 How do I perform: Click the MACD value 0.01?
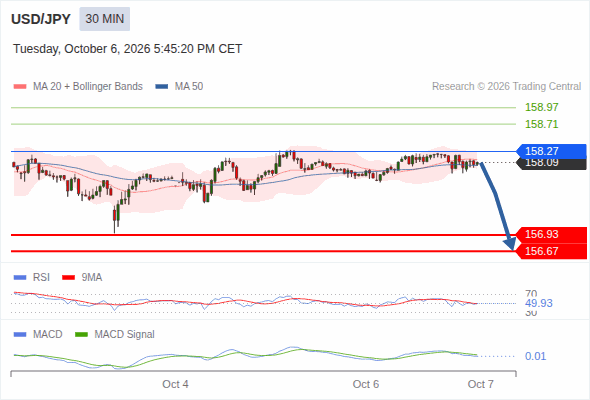535,356
